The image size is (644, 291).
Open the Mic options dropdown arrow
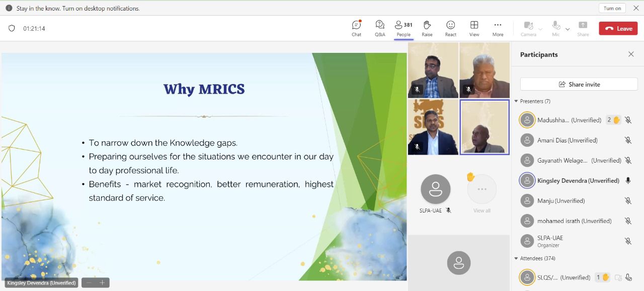pos(568,29)
